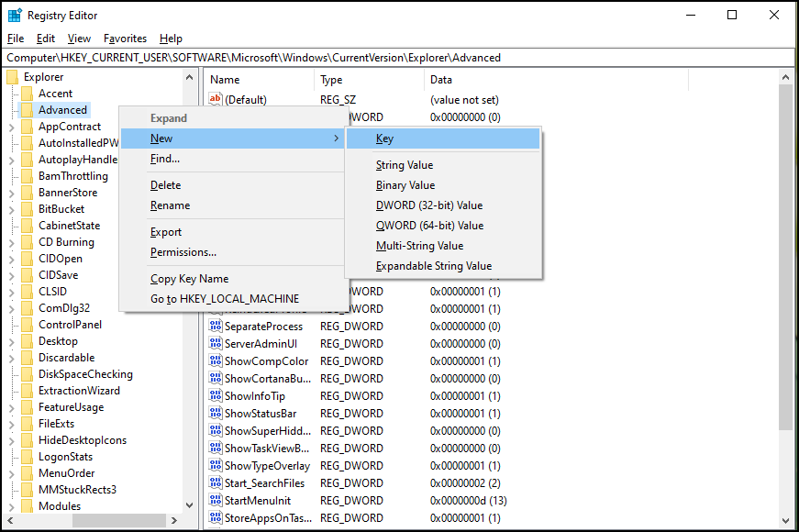The image size is (799, 532).
Task: Click the ServerAdminUI DWORD icon
Action: pos(216,343)
